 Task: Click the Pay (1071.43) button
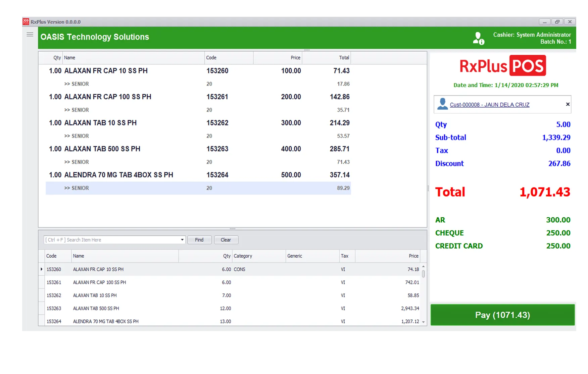502,315
